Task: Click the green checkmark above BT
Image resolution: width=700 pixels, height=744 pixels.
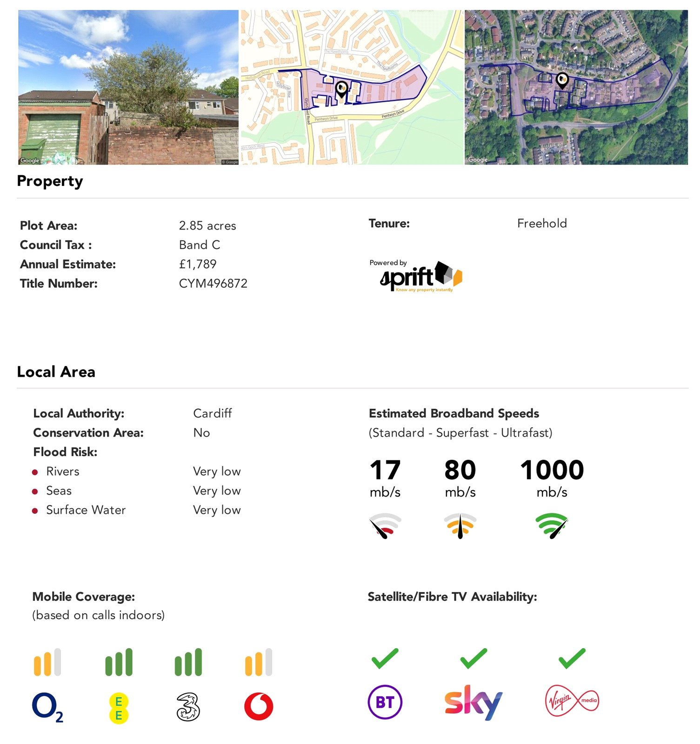Action: 385,658
